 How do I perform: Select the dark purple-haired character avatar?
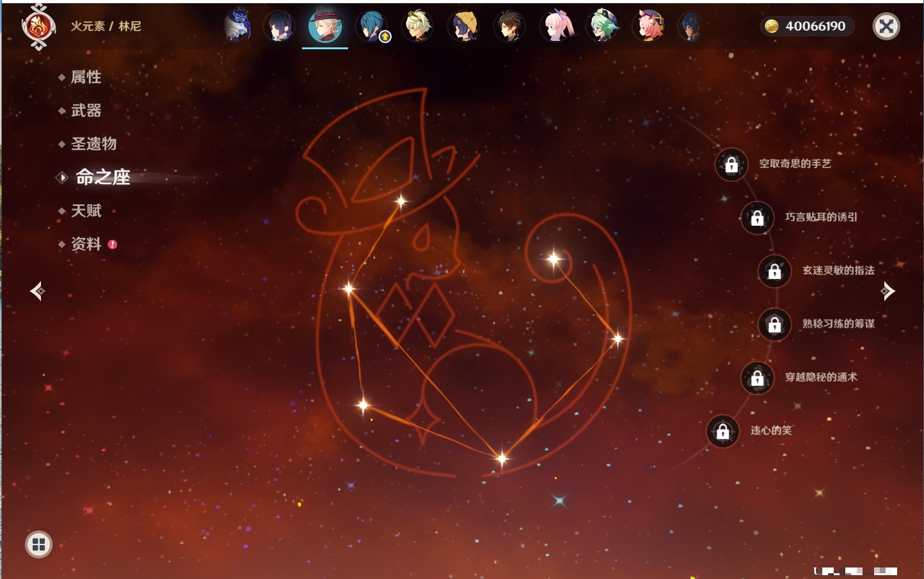point(280,26)
